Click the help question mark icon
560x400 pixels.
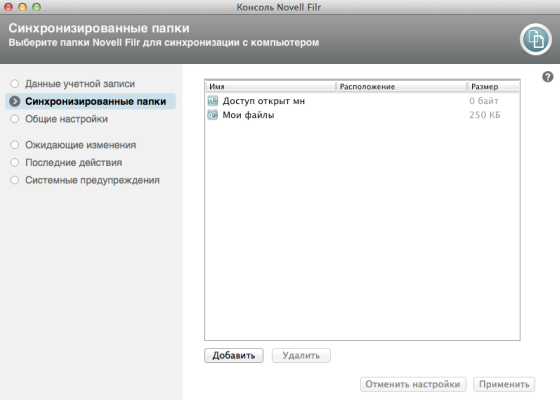point(548,77)
